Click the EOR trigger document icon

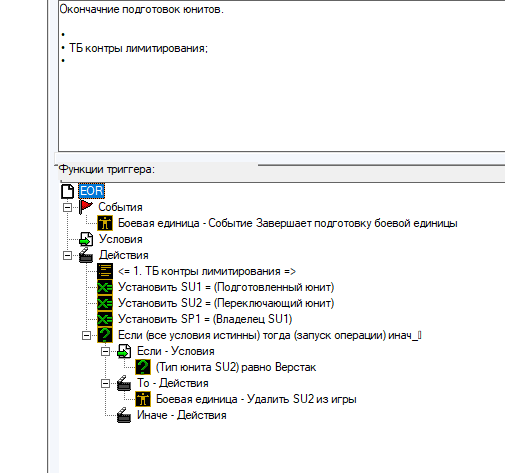67,191
